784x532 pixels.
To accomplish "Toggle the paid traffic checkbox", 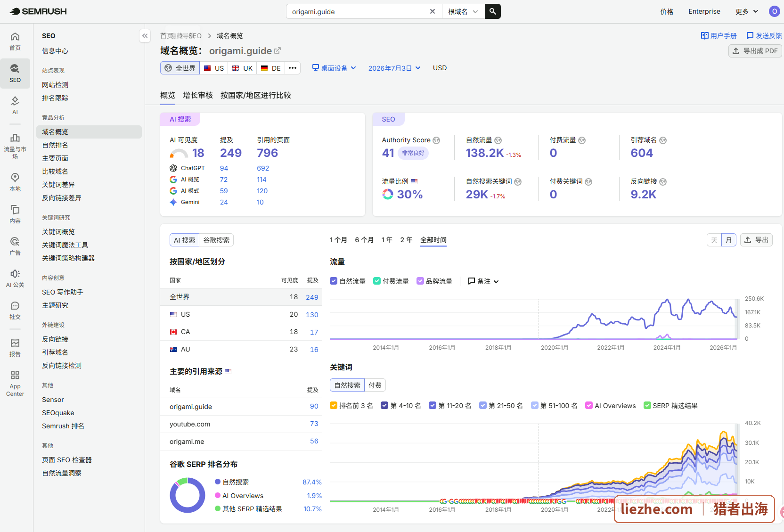I will pyautogui.click(x=377, y=281).
